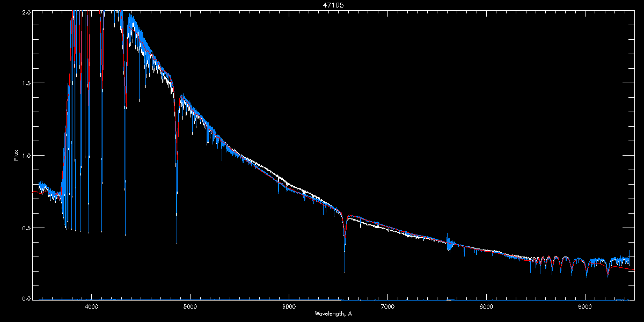
Task: Click the 0.5 flux tick label
Action: point(26,228)
